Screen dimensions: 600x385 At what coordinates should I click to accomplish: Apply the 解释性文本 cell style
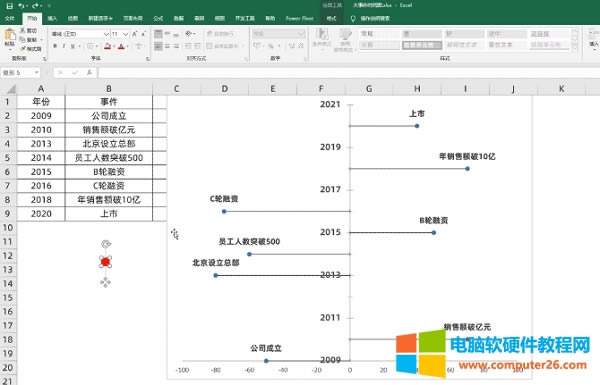point(464,45)
